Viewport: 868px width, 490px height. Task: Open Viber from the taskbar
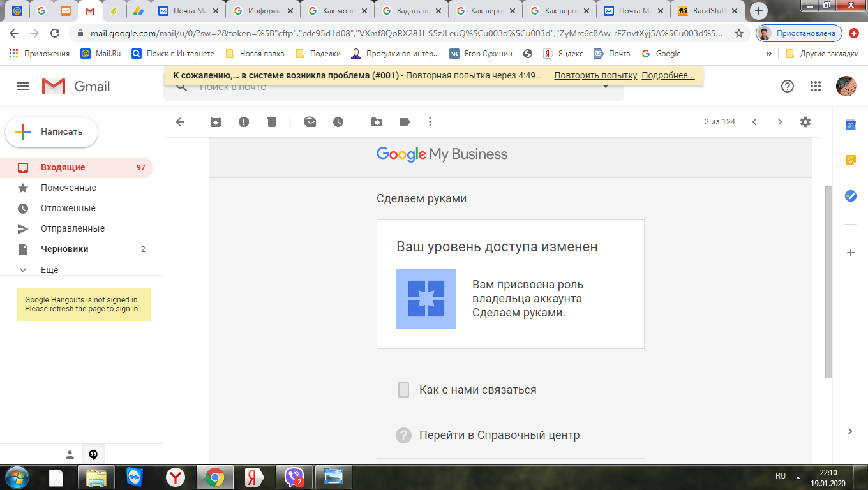[294, 477]
